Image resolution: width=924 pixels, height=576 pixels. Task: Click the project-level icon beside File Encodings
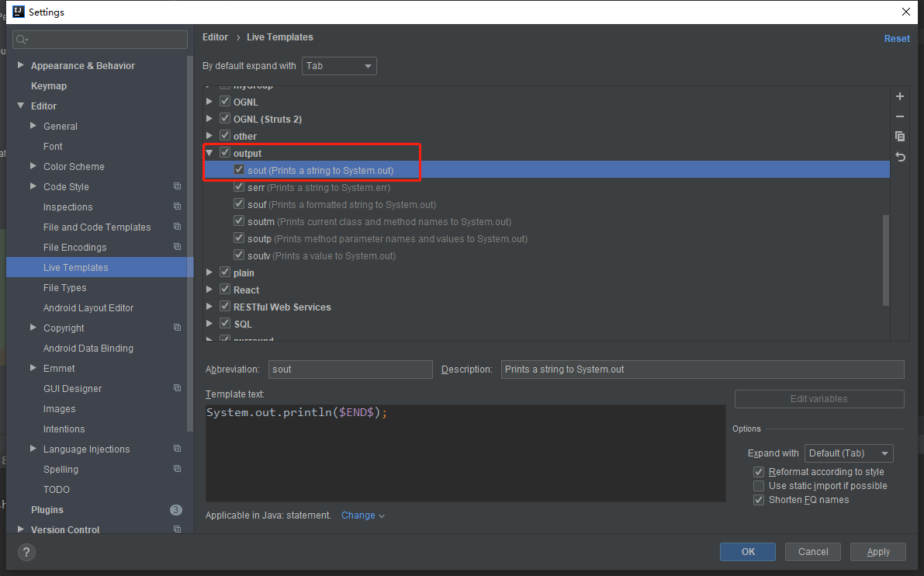(177, 246)
